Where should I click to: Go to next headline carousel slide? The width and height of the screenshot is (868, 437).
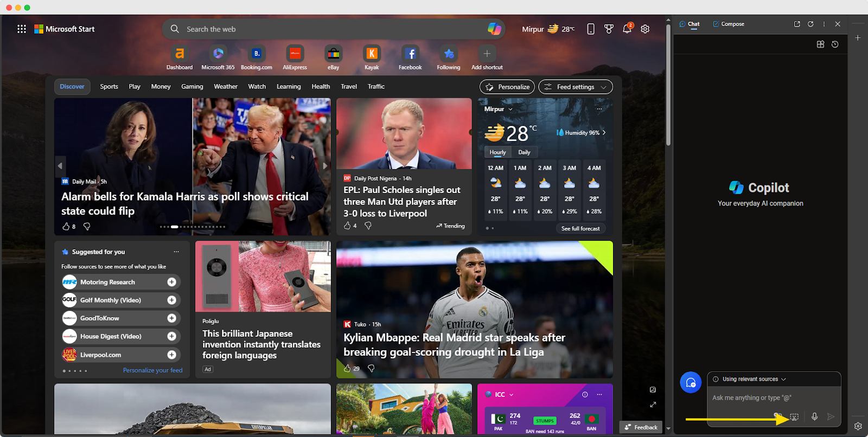tap(325, 166)
